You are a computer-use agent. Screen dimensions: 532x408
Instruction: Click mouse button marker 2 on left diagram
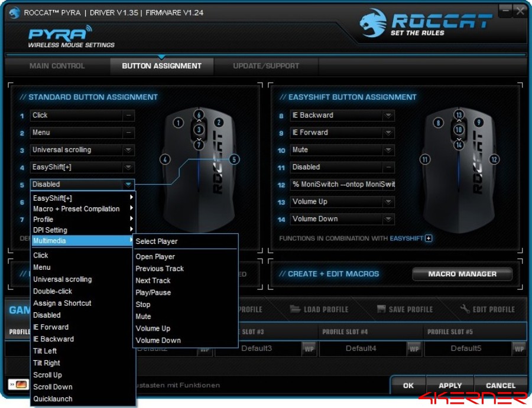tap(219, 122)
